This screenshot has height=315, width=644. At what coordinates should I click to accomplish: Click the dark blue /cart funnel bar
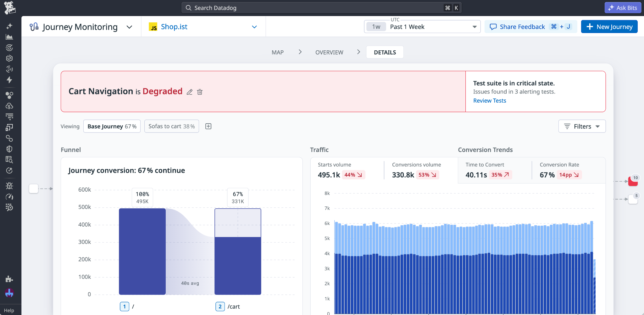(x=238, y=266)
